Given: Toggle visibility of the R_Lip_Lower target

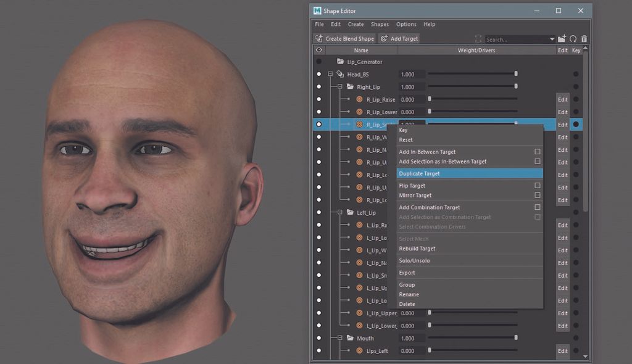Looking at the screenshot, I should pyautogui.click(x=318, y=112).
